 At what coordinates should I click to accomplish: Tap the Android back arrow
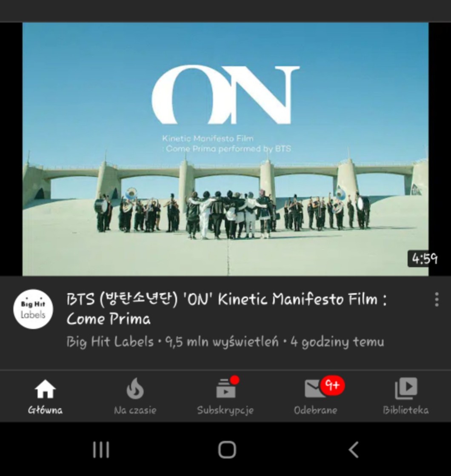353,450
